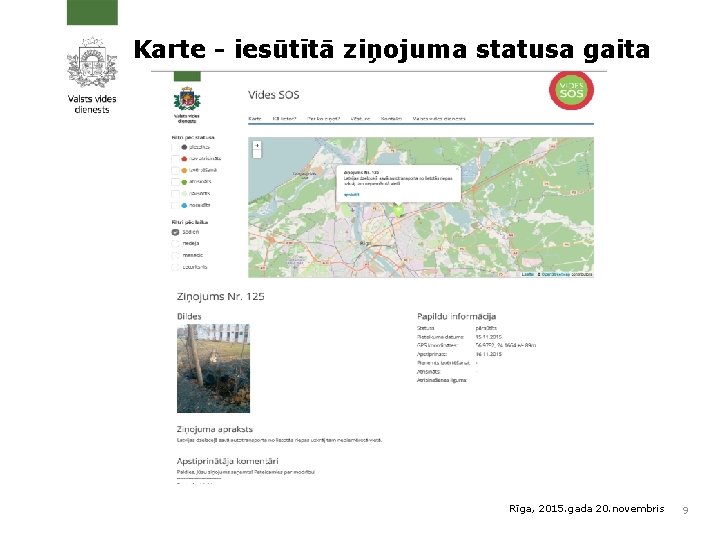Click the GPS coordinates value
720x540 pixels.
click(506, 345)
